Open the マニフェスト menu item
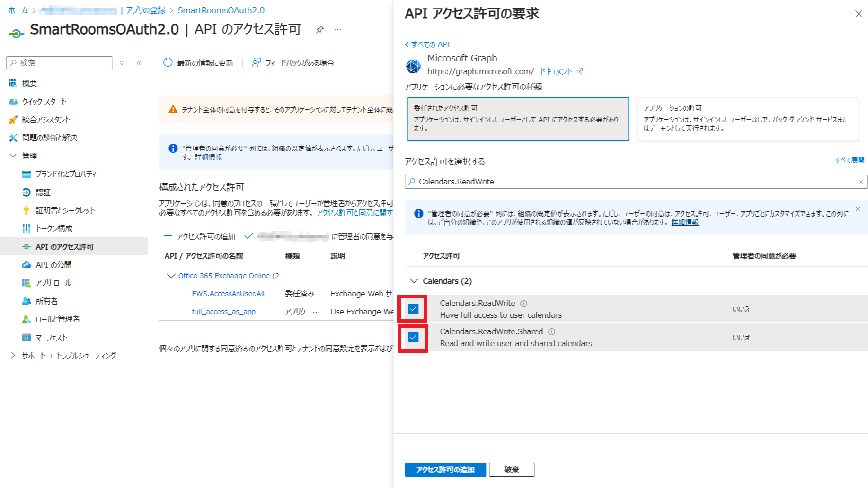This screenshot has height=488, width=868. 52,338
